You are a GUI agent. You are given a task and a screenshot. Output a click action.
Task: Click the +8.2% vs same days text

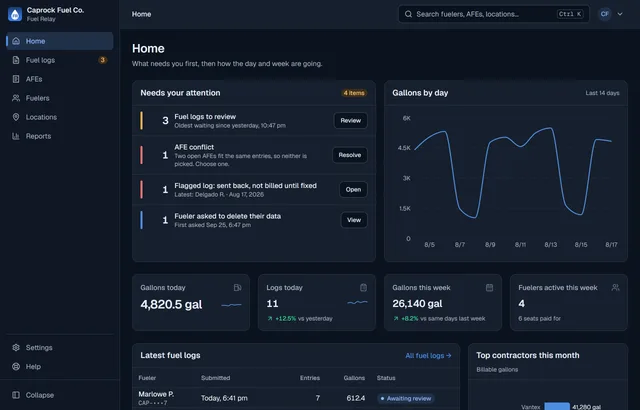[439, 319]
